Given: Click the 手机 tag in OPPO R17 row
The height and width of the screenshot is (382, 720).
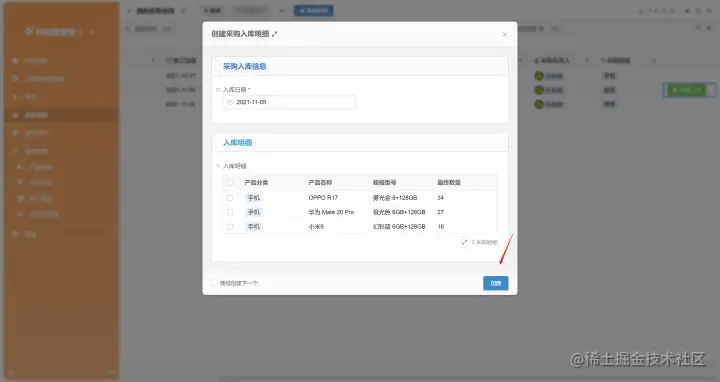Looking at the screenshot, I should click(253, 198).
